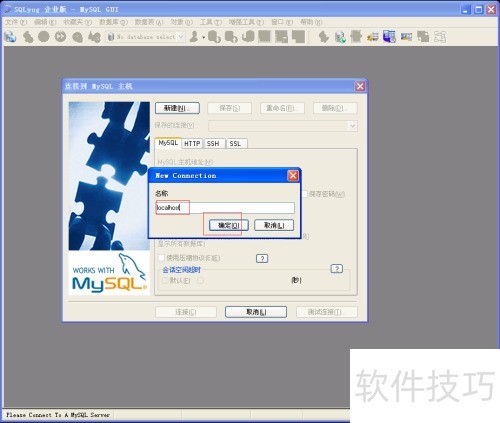Click the fast-forward double-arrow execute icon

click(60, 36)
